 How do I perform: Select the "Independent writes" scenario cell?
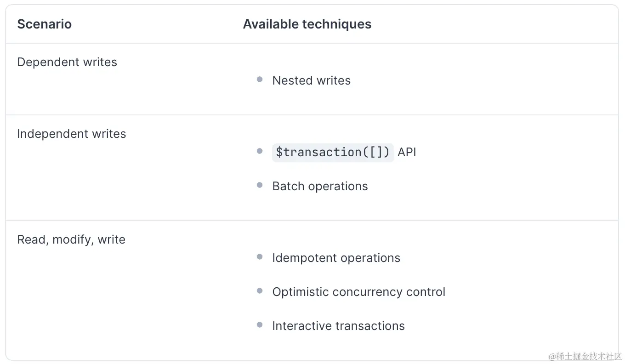point(71,134)
